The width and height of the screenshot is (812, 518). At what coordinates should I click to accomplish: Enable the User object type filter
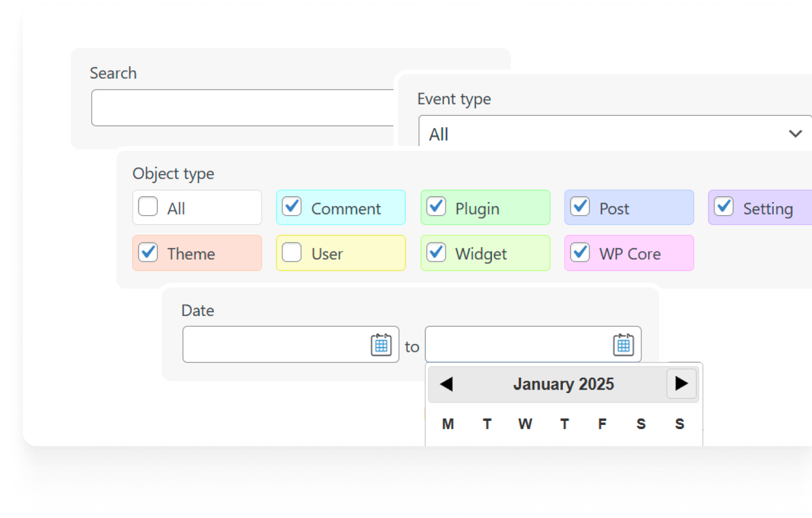(x=291, y=252)
